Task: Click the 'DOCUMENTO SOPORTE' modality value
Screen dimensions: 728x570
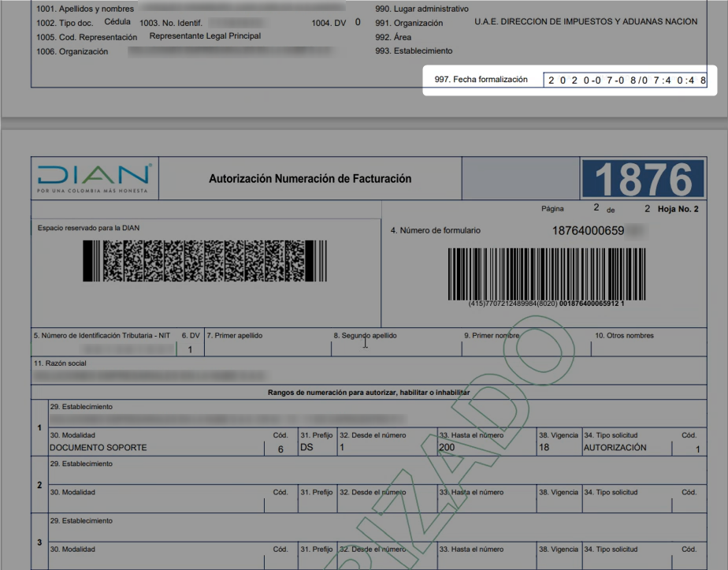Action: click(98, 447)
